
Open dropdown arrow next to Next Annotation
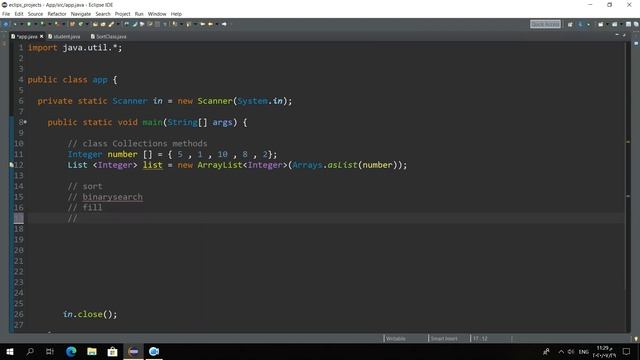pos(181,24)
